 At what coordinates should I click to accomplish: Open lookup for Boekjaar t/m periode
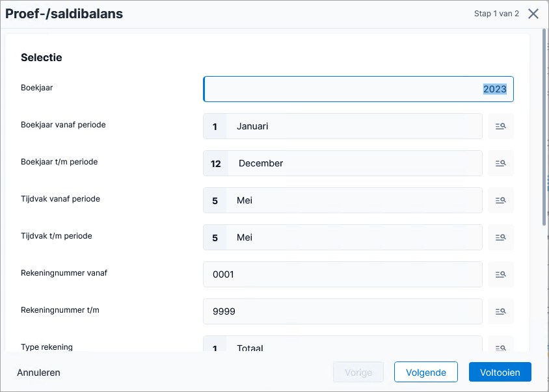(x=501, y=163)
